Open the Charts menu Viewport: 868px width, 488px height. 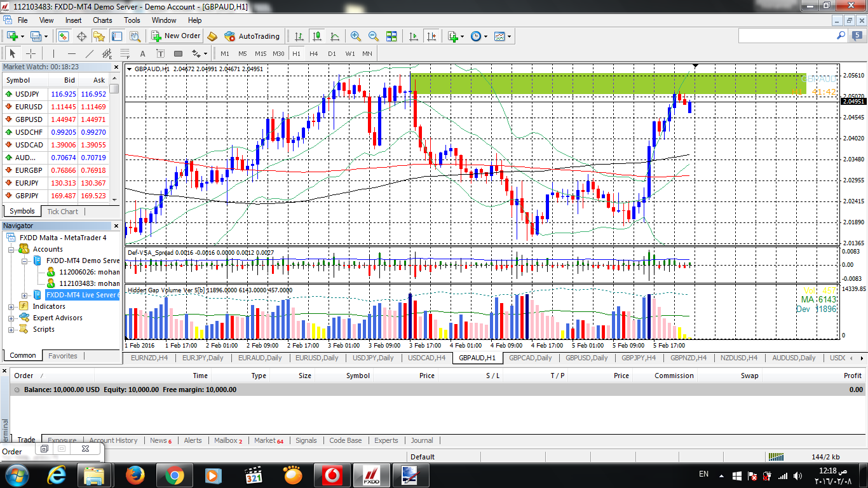(x=102, y=20)
